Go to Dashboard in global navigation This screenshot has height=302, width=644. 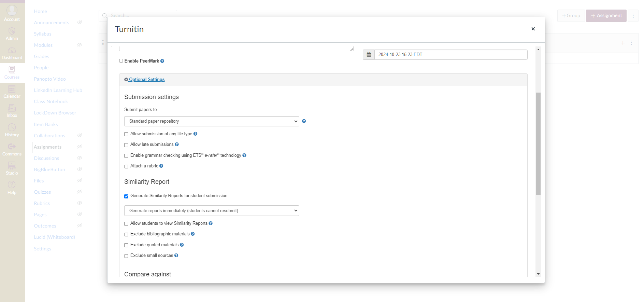[12, 53]
